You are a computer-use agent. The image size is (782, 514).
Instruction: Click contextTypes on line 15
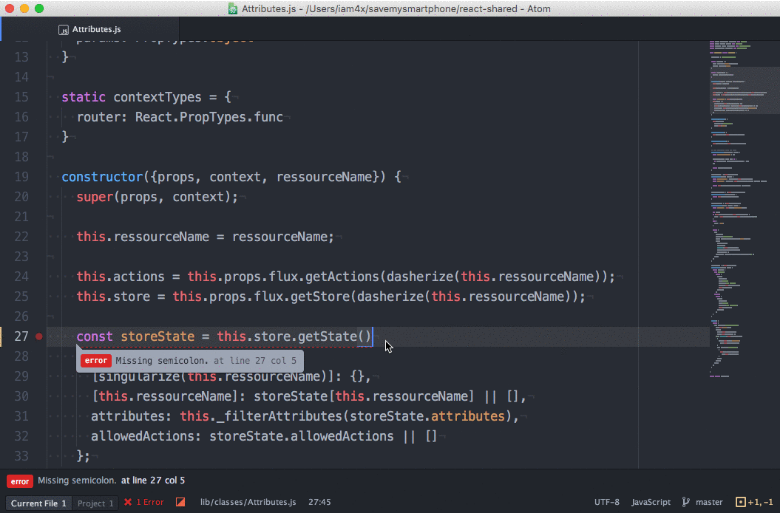pyautogui.click(x=157, y=97)
